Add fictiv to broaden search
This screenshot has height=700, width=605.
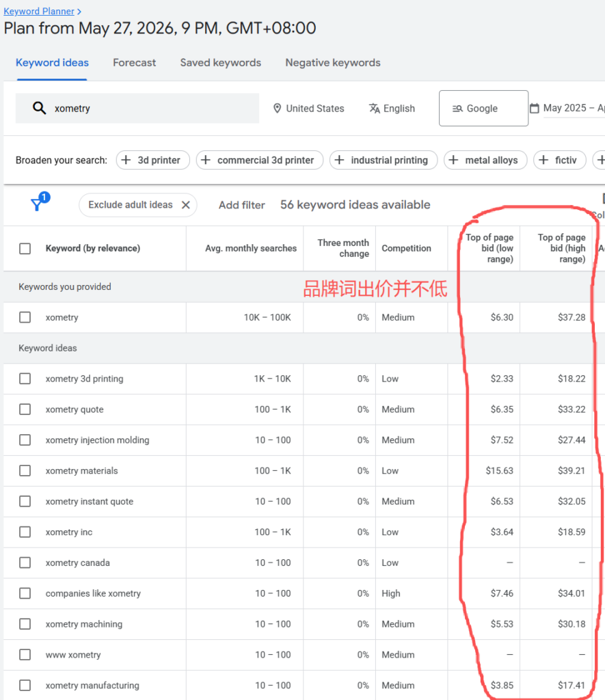click(x=559, y=160)
